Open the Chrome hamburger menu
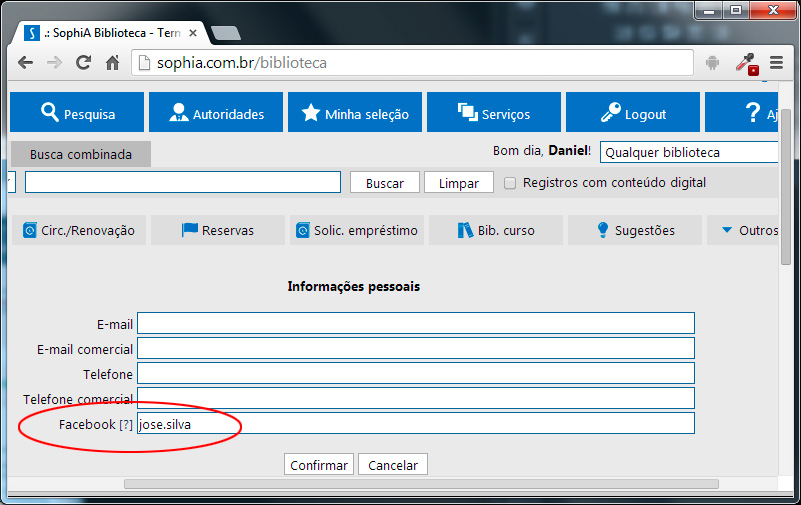The width and height of the screenshot is (801, 505). [x=776, y=63]
